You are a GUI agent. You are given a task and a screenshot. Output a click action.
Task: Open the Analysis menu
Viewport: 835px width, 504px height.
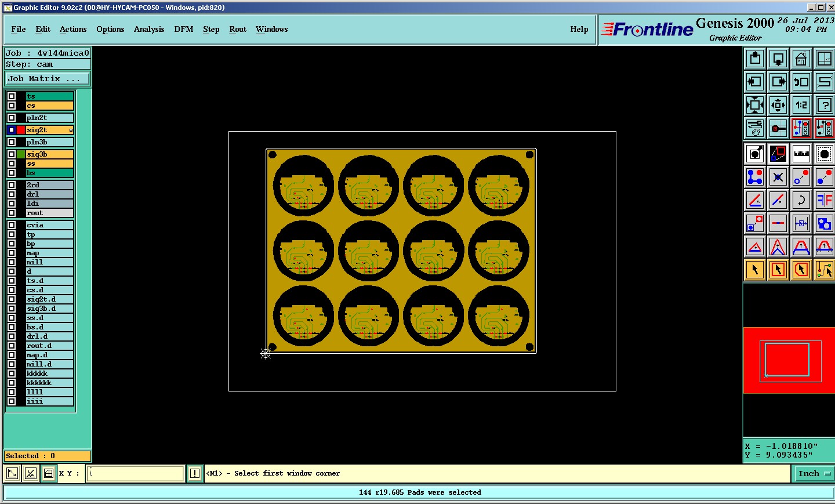[x=149, y=29]
